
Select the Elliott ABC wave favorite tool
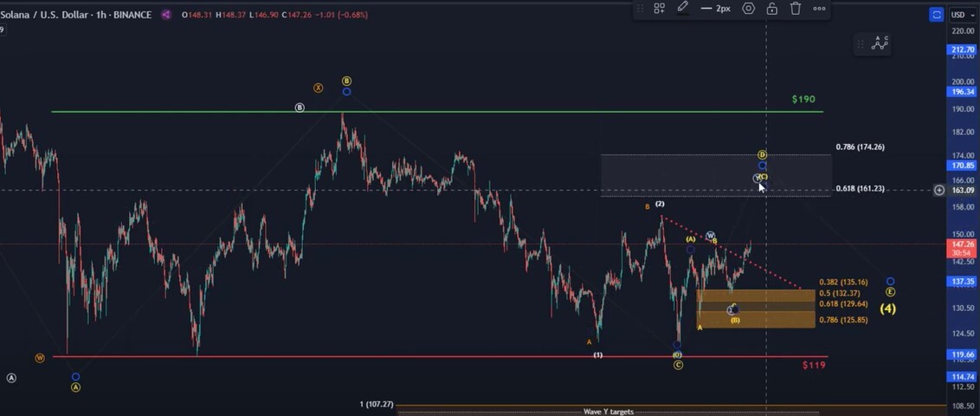(880, 44)
